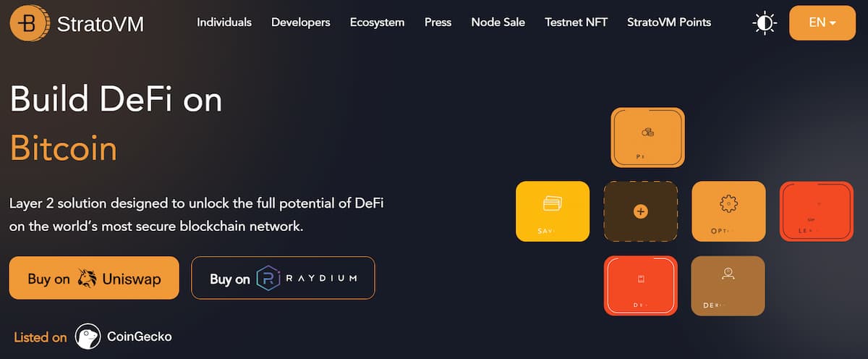Select the red tile at the bottom
The height and width of the screenshot is (359, 868).
coord(640,285)
